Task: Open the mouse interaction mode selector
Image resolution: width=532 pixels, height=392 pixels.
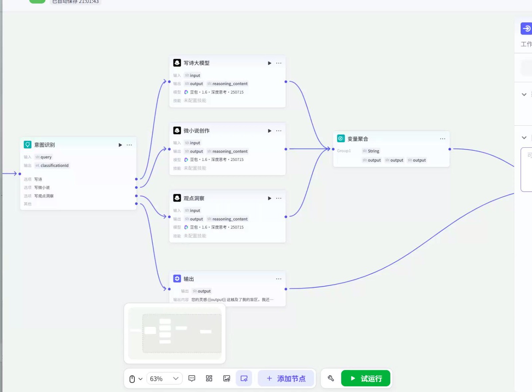Action: pos(136,379)
